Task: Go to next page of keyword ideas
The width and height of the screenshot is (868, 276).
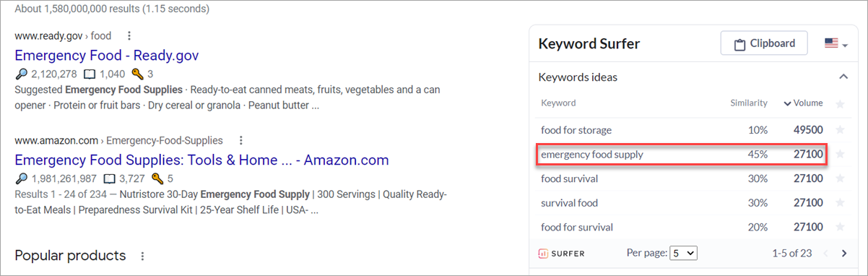Action: point(844,254)
